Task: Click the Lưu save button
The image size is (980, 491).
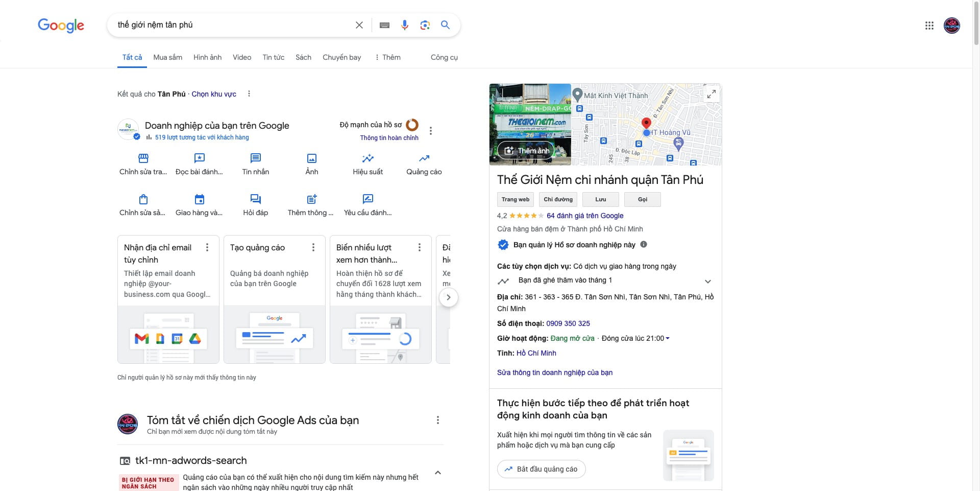Action: click(x=601, y=199)
